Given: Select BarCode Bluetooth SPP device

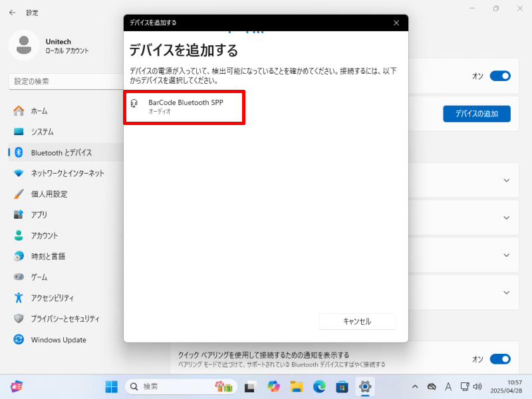Looking at the screenshot, I should coord(184,107).
